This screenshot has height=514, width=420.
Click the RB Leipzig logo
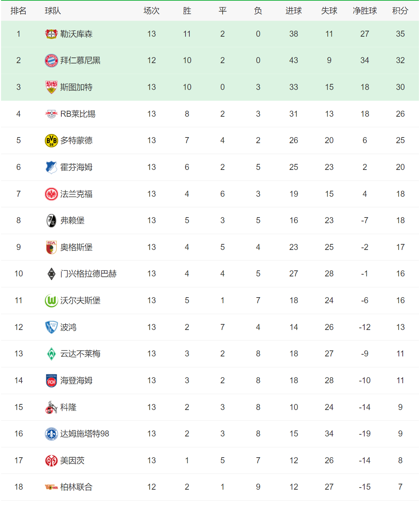[x=51, y=114]
